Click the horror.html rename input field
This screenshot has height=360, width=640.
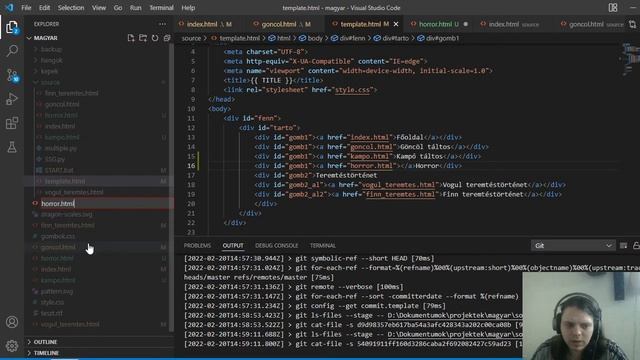tap(106, 203)
